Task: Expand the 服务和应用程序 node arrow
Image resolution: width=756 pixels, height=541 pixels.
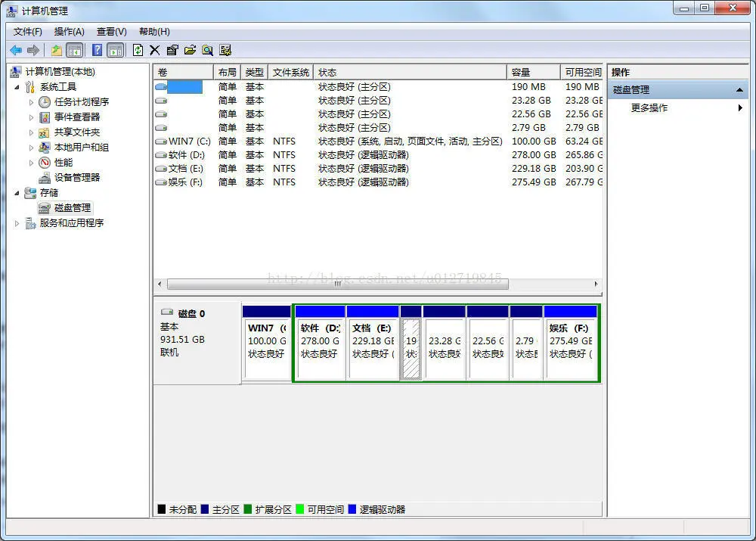Action: (17, 223)
